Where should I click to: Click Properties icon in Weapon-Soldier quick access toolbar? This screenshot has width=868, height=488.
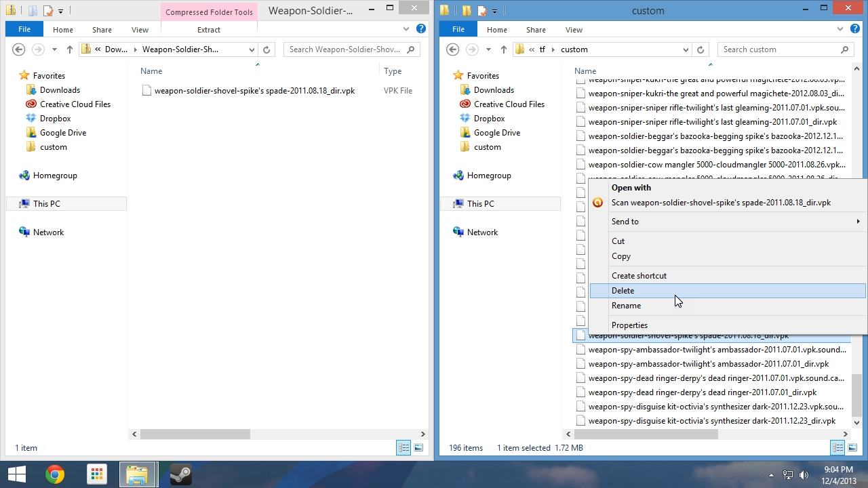(48, 11)
